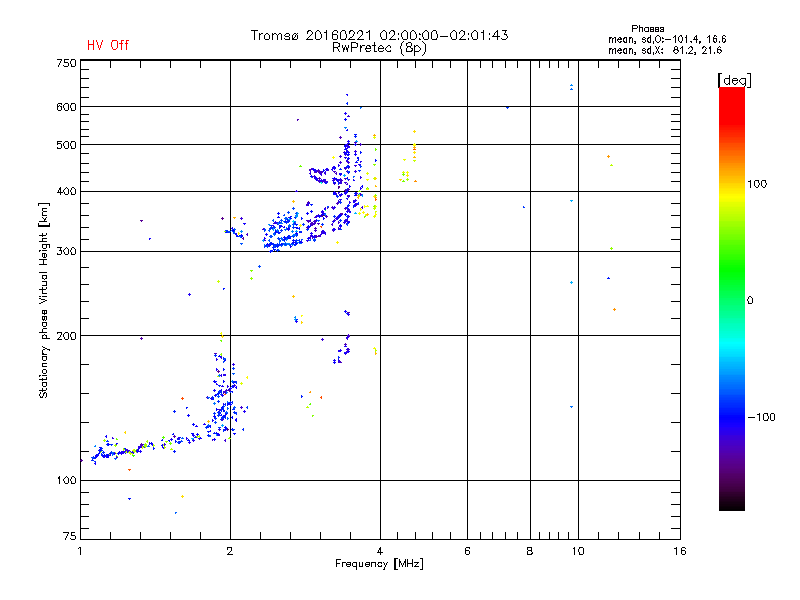Click the x-axis '8' tick label
This screenshot has width=800, height=600.
pos(530,551)
